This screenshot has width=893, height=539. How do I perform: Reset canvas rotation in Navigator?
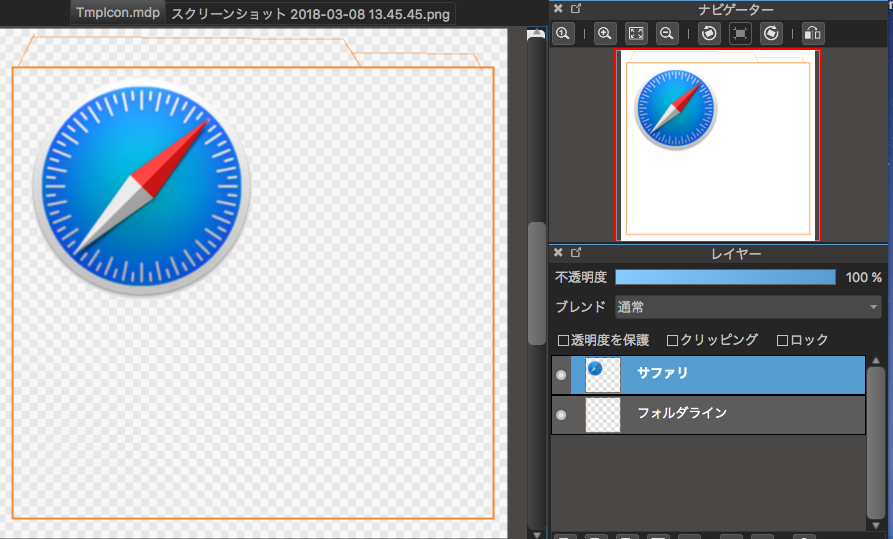tap(740, 34)
